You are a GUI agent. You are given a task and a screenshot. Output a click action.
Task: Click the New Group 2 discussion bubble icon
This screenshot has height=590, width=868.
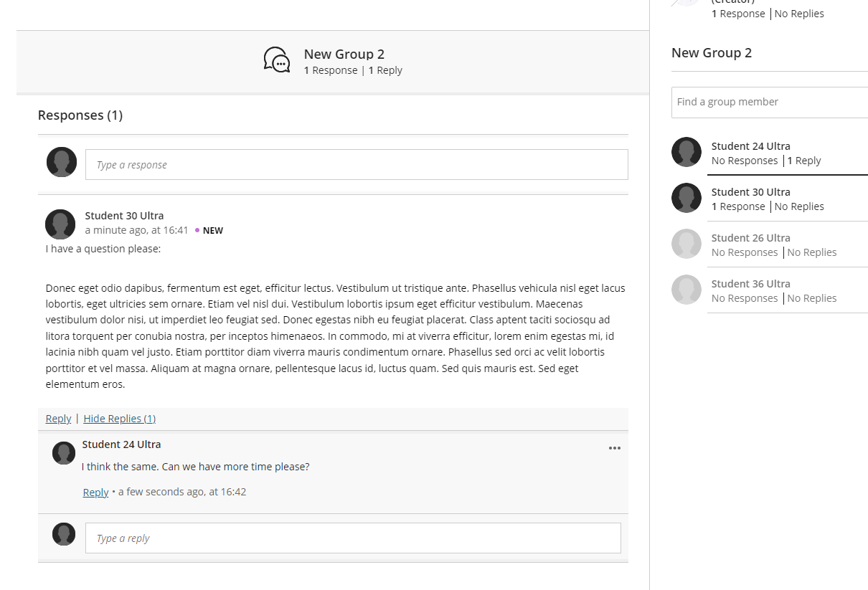pyautogui.click(x=277, y=60)
